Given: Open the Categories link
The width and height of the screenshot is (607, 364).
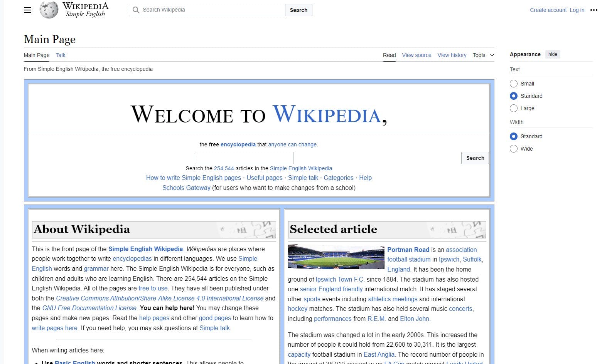Looking at the screenshot, I should coord(339,178).
